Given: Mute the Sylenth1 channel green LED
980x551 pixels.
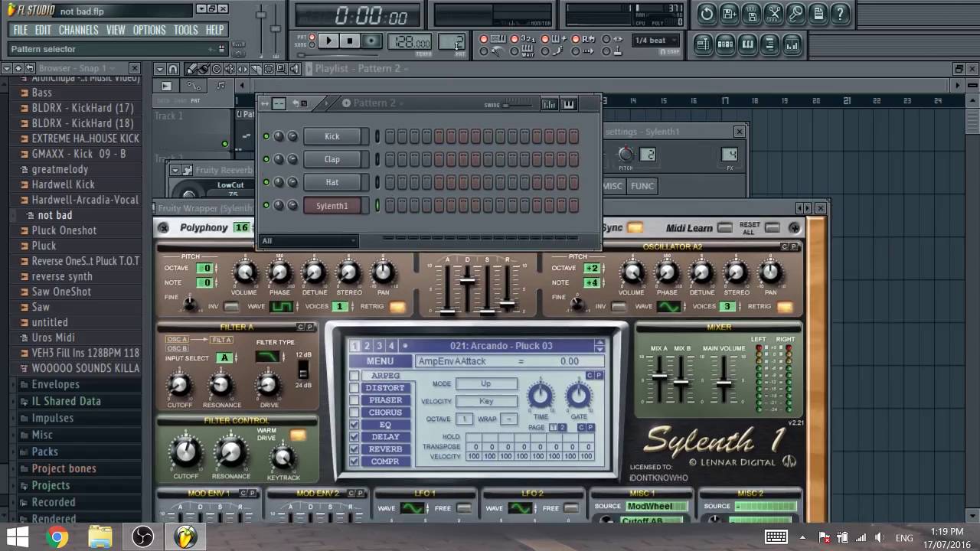Looking at the screenshot, I should coord(266,205).
